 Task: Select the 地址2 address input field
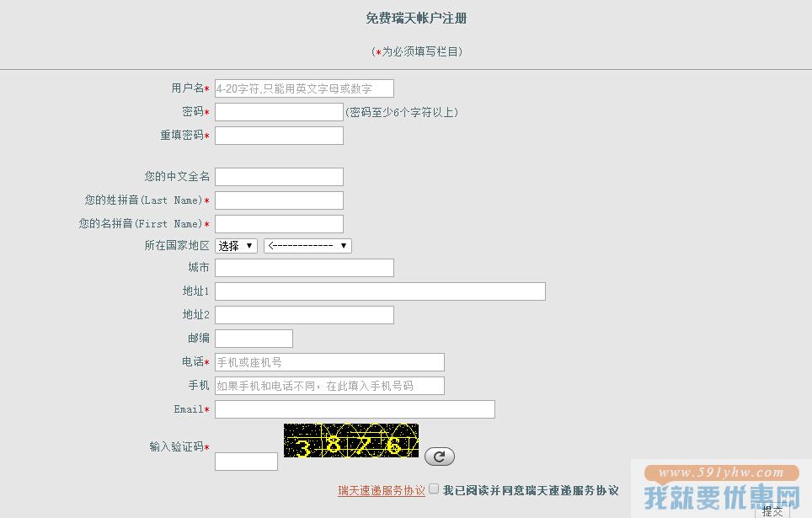(305, 315)
